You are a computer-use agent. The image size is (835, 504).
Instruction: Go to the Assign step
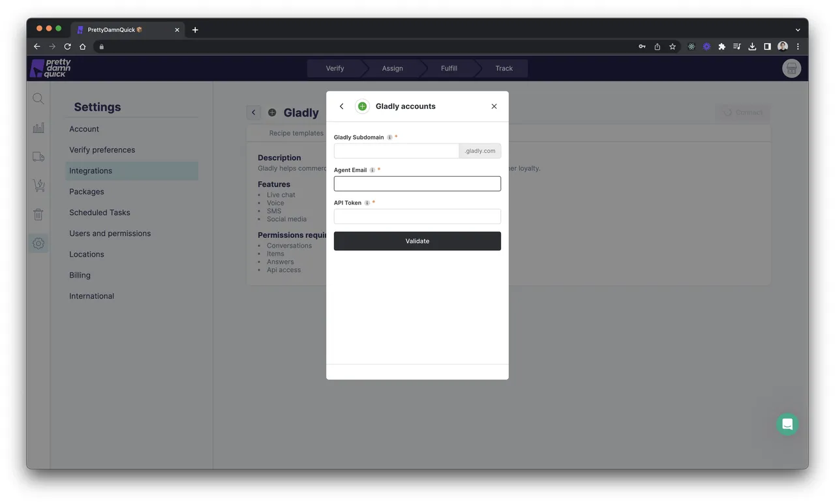point(392,68)
